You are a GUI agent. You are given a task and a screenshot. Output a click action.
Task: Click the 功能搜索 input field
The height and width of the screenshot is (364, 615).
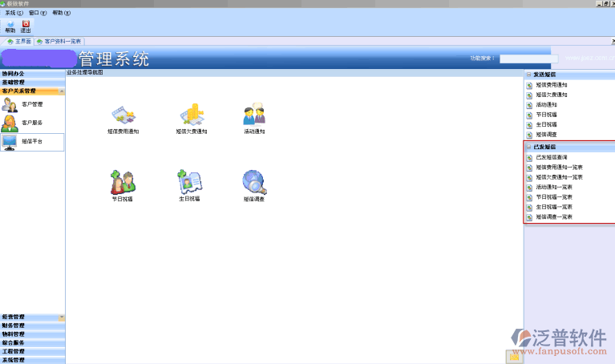coord(528,59)
